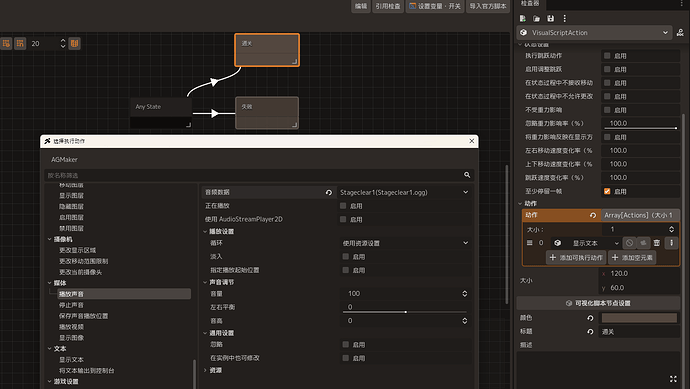Collapse the 播放设置 section
Viewport: 690px width, 389px height.
(205, 231)
